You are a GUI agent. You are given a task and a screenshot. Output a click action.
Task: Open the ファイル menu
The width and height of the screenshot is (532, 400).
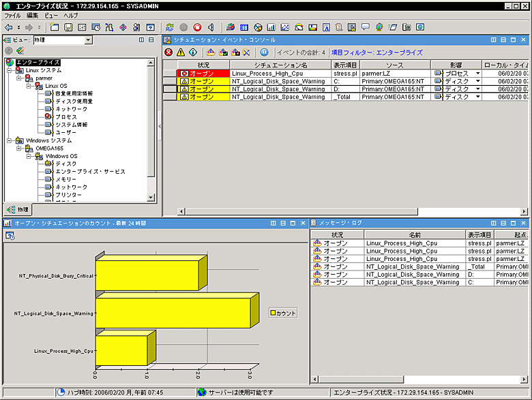point(13,15)
